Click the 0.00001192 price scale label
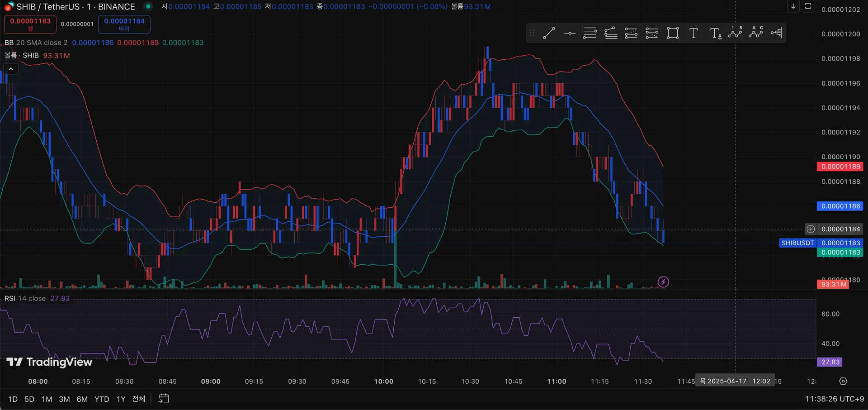Viewport: 868px width, 410px height. 840,132
